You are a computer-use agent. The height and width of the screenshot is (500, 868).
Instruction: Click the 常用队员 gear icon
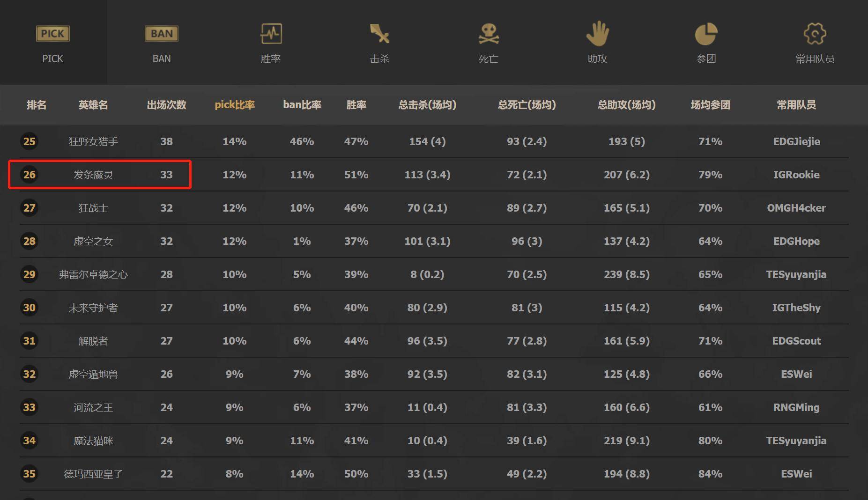(x=815, y=33)
